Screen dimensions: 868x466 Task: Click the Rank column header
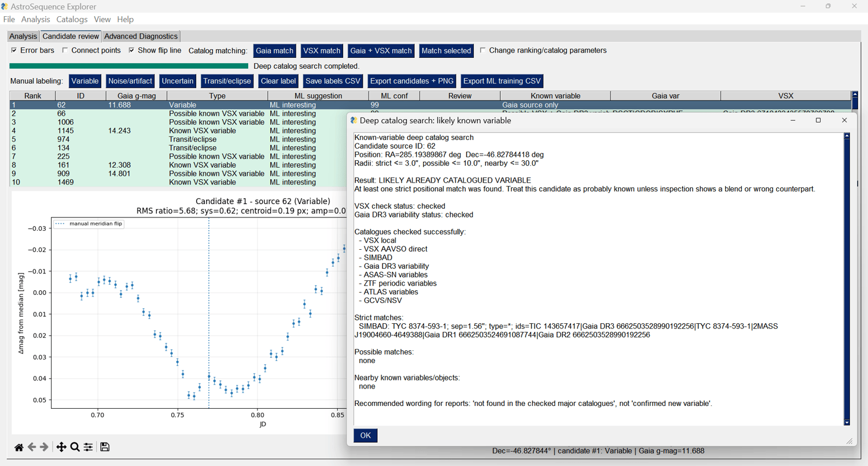[x=32, y=95]
